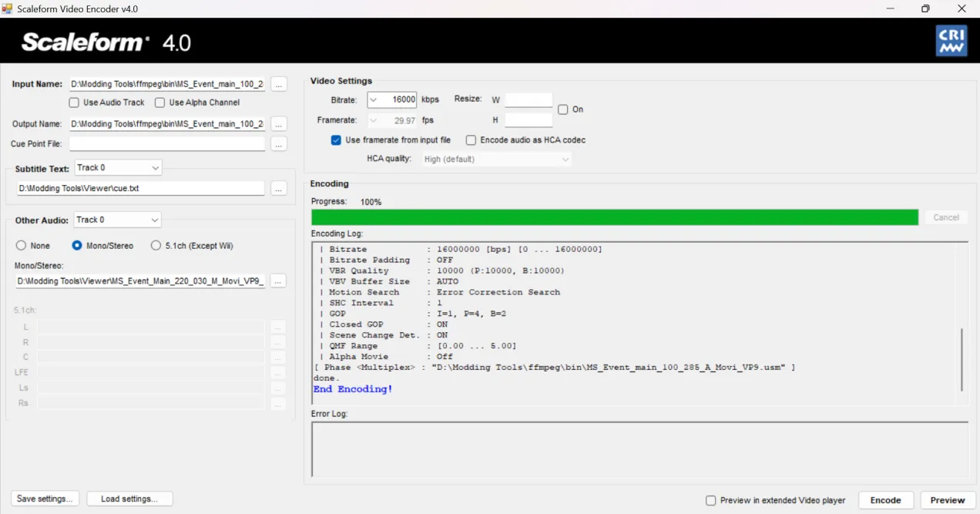Click the Encoding Log vertical scrollbar

click(962, 358)
